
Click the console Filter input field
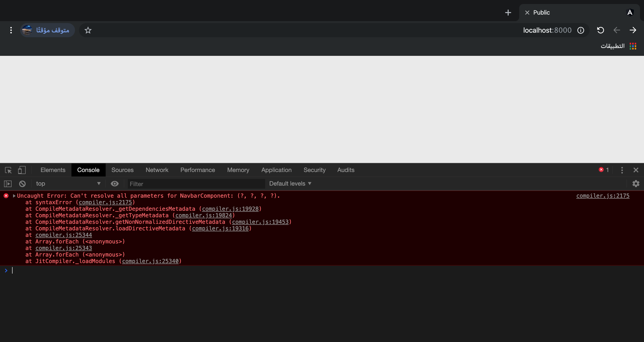point(196,184)
